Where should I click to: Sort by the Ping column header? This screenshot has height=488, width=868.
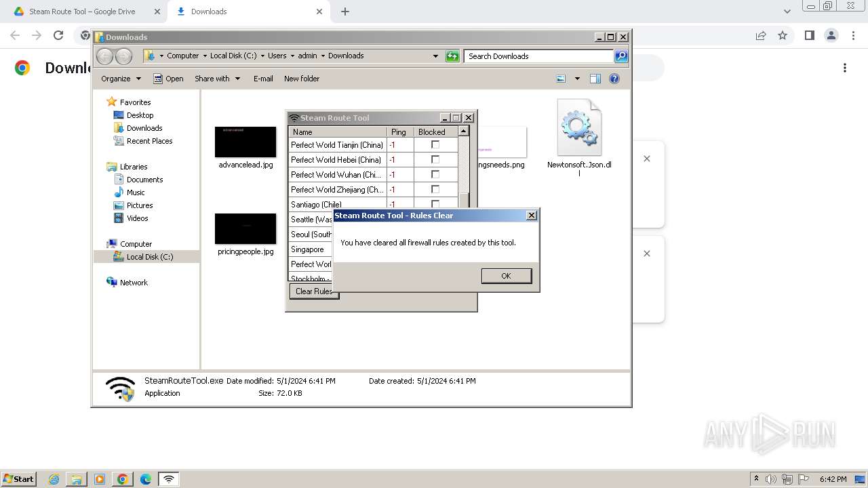400,131
